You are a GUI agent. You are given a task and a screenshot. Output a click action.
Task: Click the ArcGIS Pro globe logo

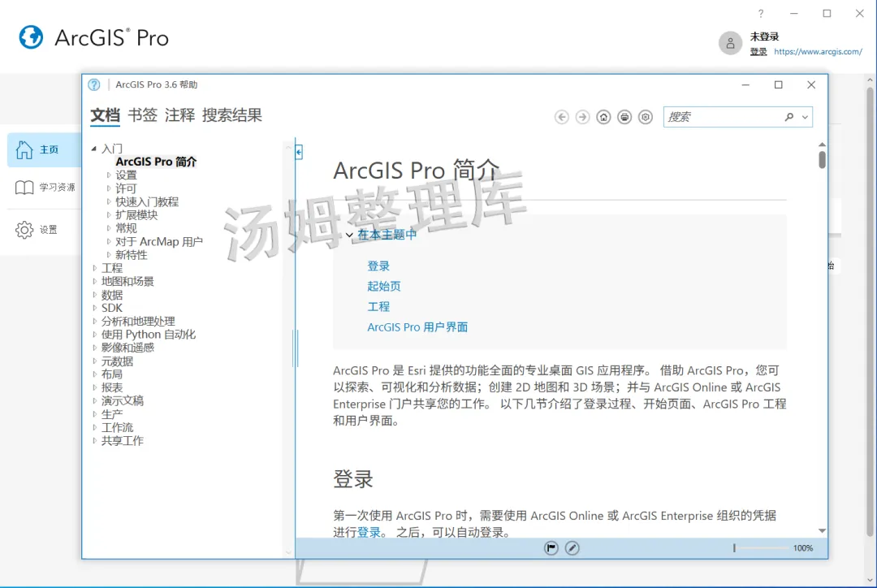pyautogui.click(x=31, y=37)
